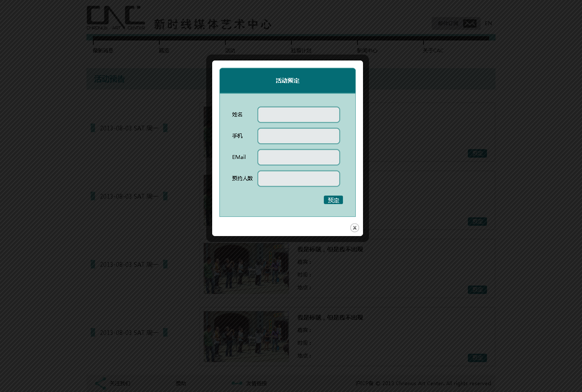Click the CAC Chronus Art Center logo
This screenshot has height=392, width=582.
pyautogui.click(x=116, y=17)
